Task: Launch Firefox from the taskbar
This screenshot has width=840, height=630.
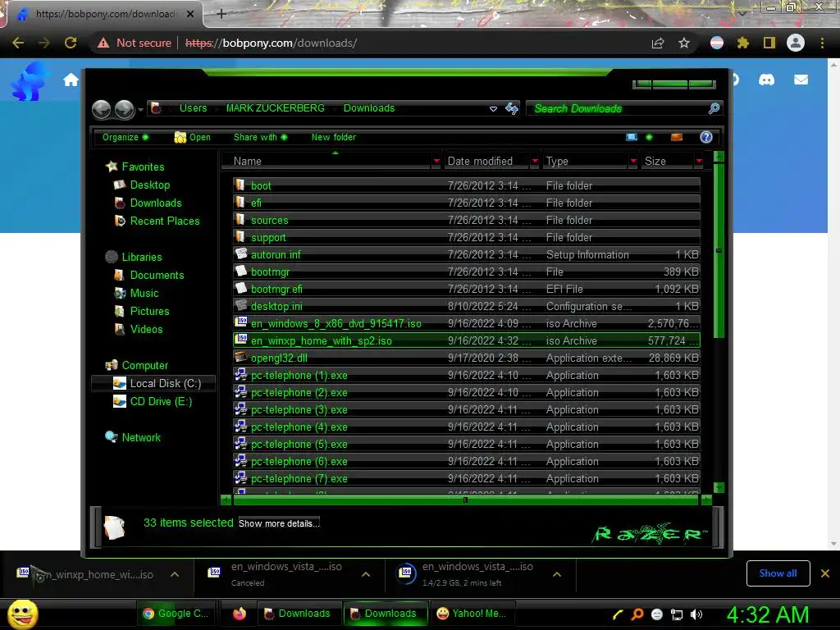Action: click(x=240, y=614)
